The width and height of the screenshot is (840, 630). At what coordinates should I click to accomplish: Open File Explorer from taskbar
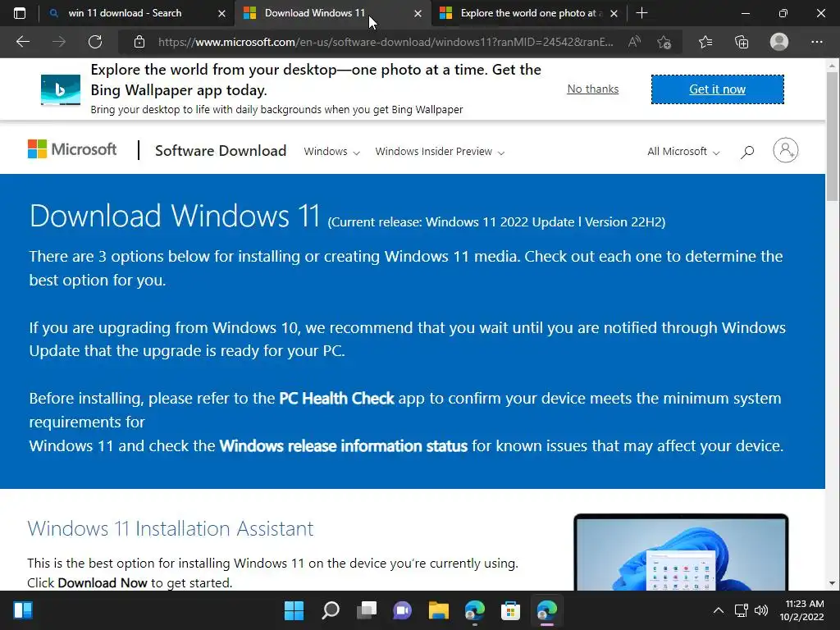[x=438, y=610]
